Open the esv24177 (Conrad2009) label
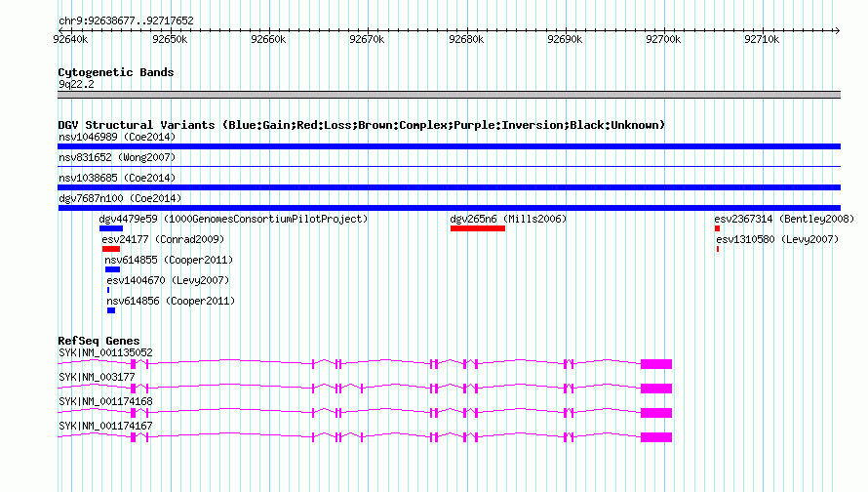 click(163, 239)
